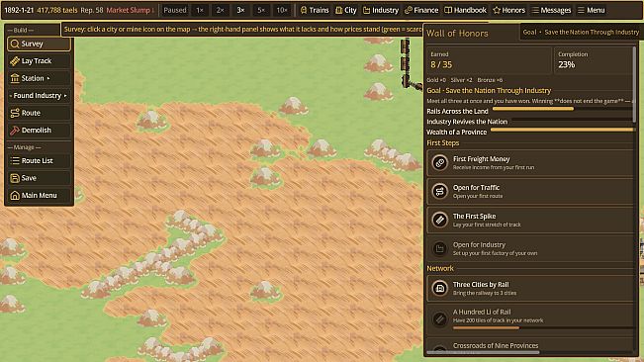Click the Wall of Honors horizontal scrollbar
Viewport: 644px width, 362px height.
point(483,352)
